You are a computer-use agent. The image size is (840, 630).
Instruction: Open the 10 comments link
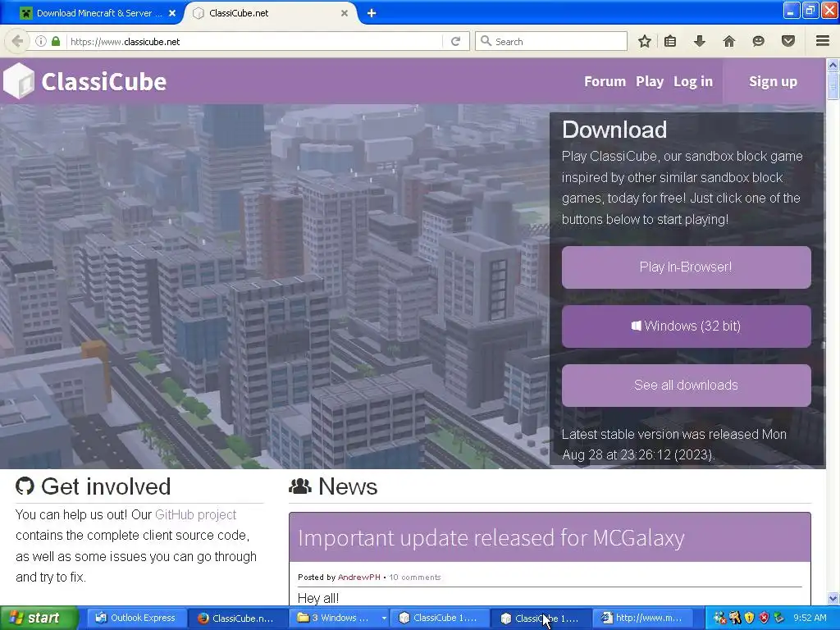click(414, 577)
